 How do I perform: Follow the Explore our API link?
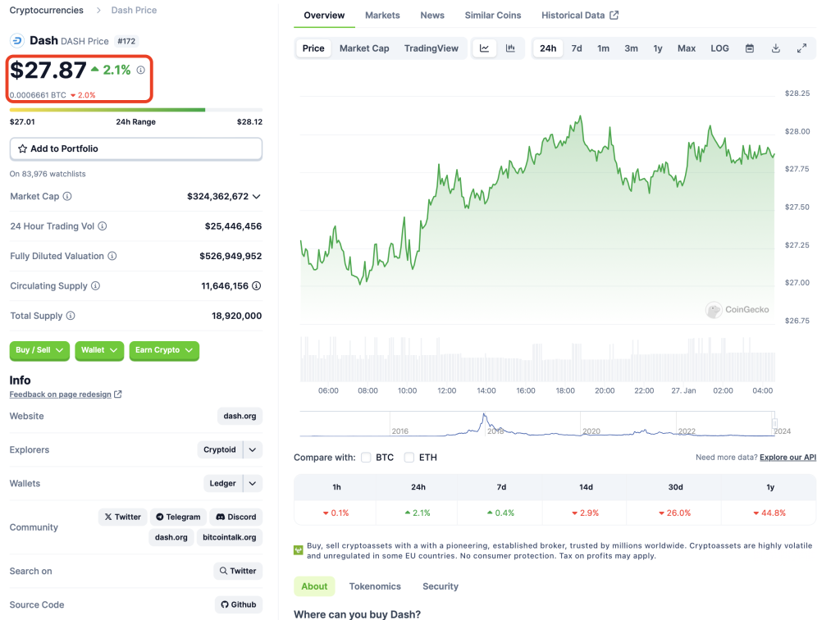click(x=787, y=458)
